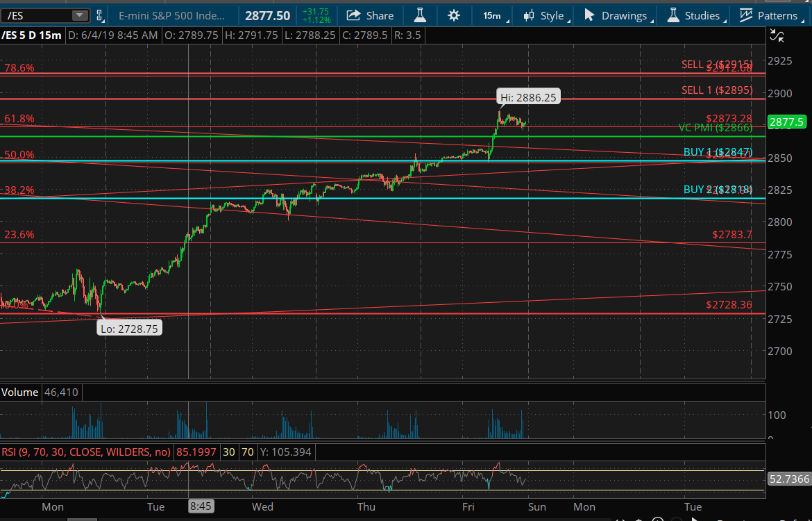
Task: Click the Sun label on time axis
Action: pyautogui.click(x=537, y=506)
